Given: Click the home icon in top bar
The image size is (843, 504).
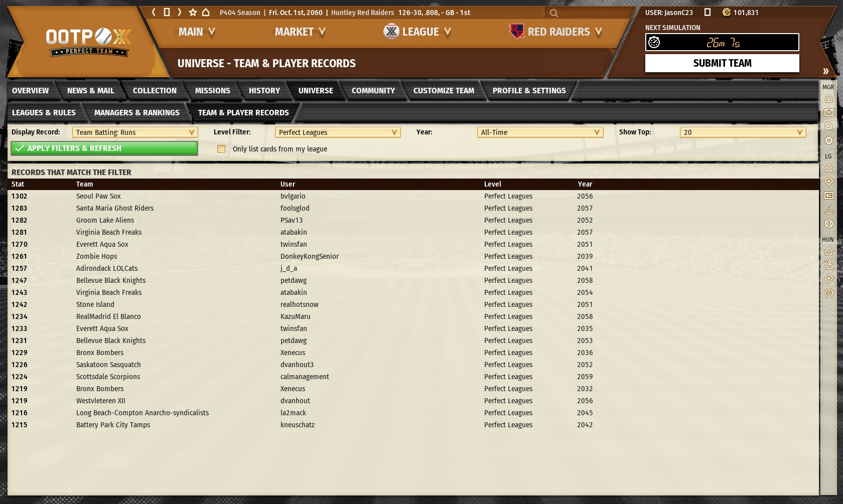Looking at the screenshot, I should click(x=206, y=12).
